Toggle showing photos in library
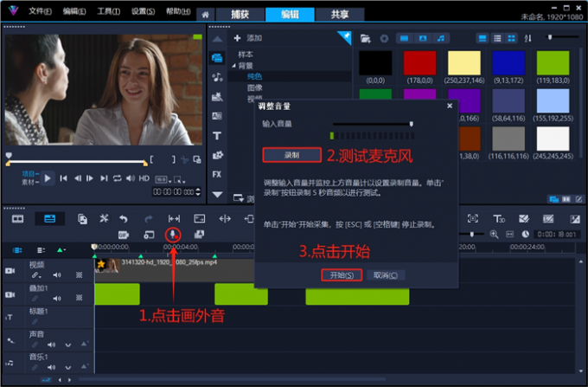Viewport: 588px width, 387px height. (423, 38)
